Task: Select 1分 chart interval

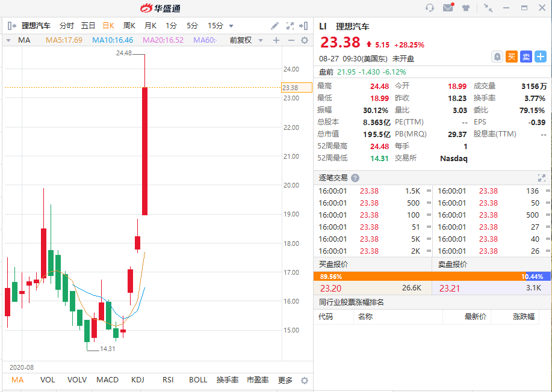Action: [171, 26]
